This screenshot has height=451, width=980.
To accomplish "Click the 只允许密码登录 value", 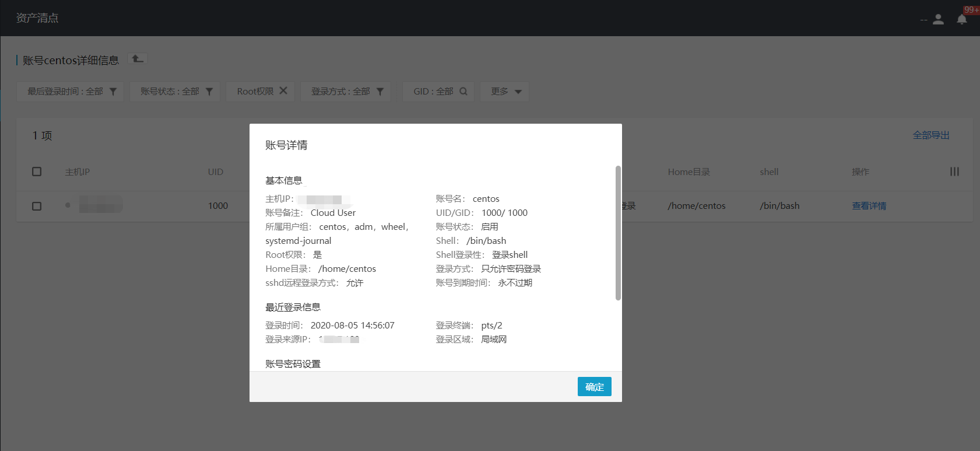I will 511,269.
